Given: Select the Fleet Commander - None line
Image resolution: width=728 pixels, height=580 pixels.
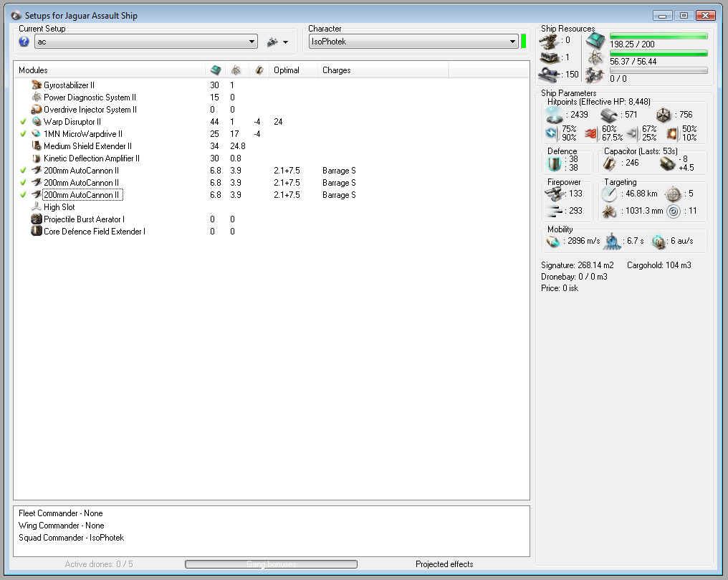Looking at the screenshot, I should click(61, 513).
